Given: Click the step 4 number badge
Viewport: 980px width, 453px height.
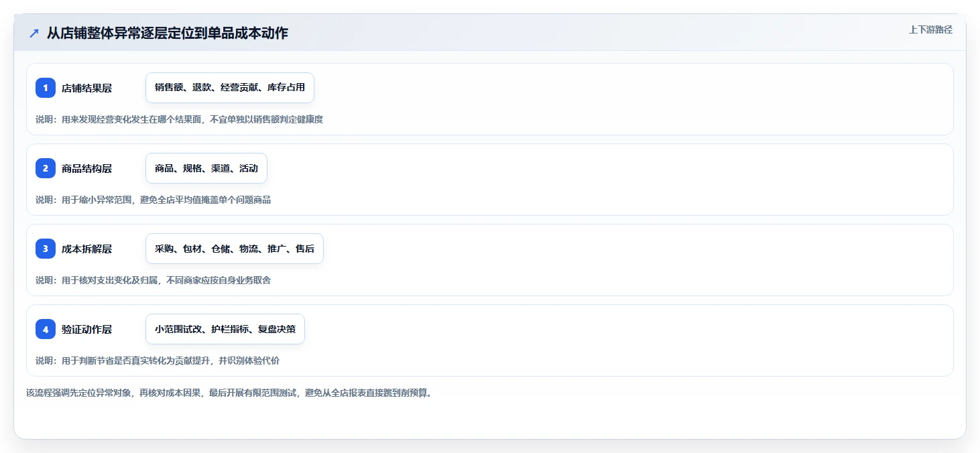Looking at the screenshot, I should pos(46,329).
